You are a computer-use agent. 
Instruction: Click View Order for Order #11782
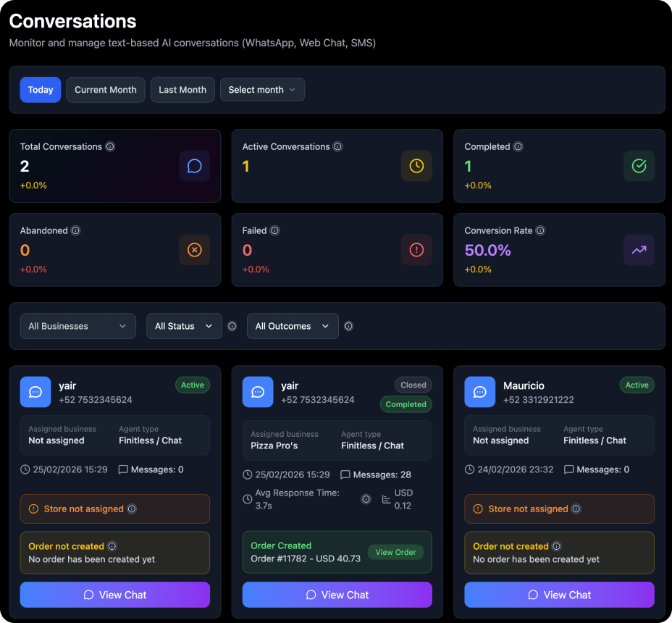click(395, 552)
